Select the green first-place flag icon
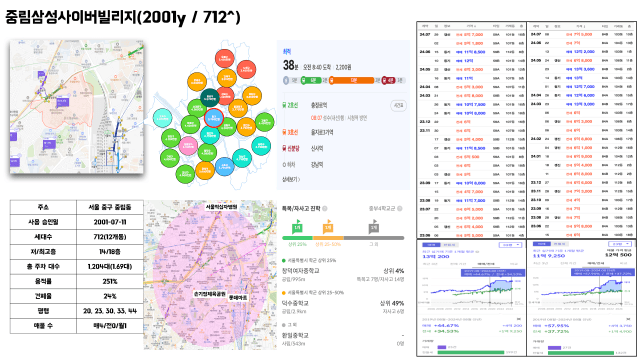The image size is (640, 360). [298, 227]
